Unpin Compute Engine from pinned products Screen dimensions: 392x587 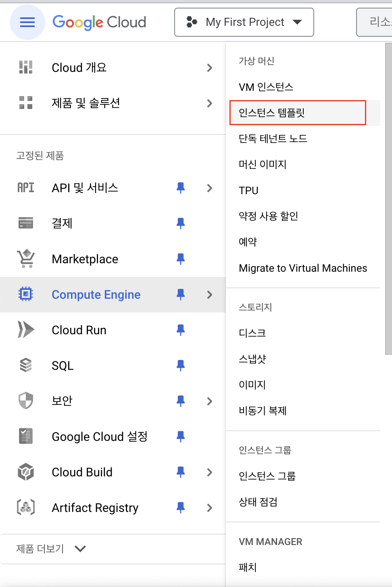point(181,295)
